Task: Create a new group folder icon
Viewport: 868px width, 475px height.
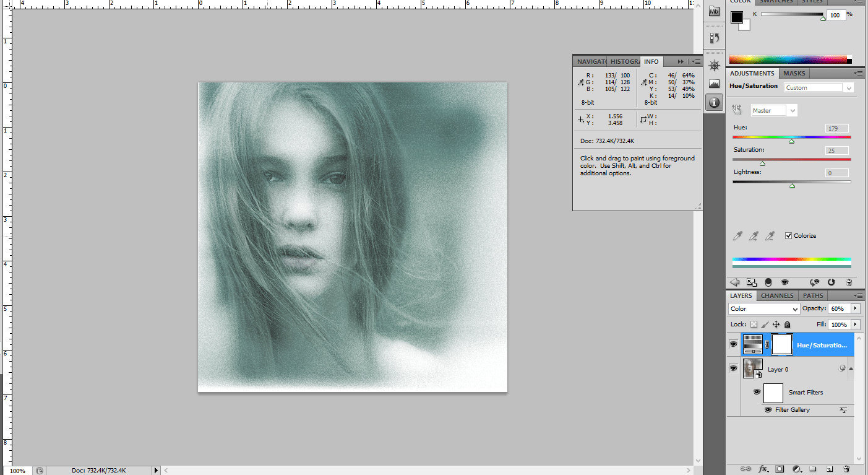Action: (813, 469)
